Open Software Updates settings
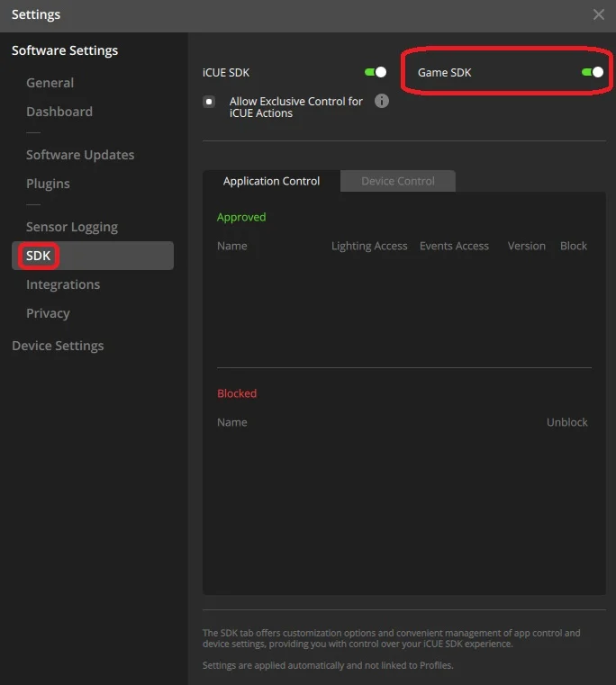The image size is (616, 685). click(x=80, y=155)
